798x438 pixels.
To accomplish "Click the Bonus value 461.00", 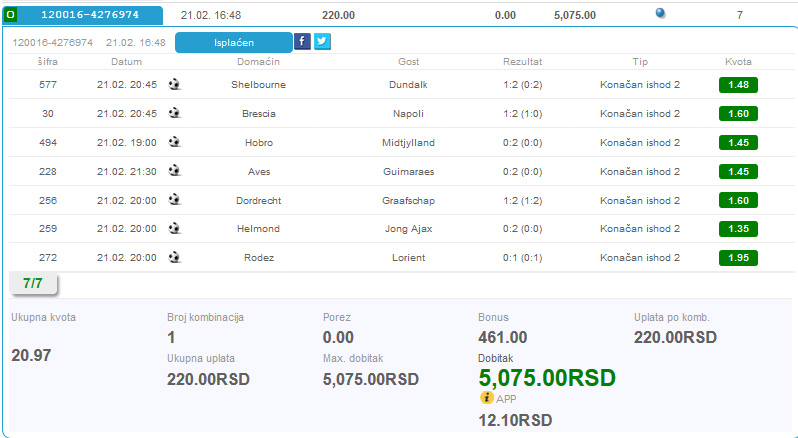I will coord(502,337).
